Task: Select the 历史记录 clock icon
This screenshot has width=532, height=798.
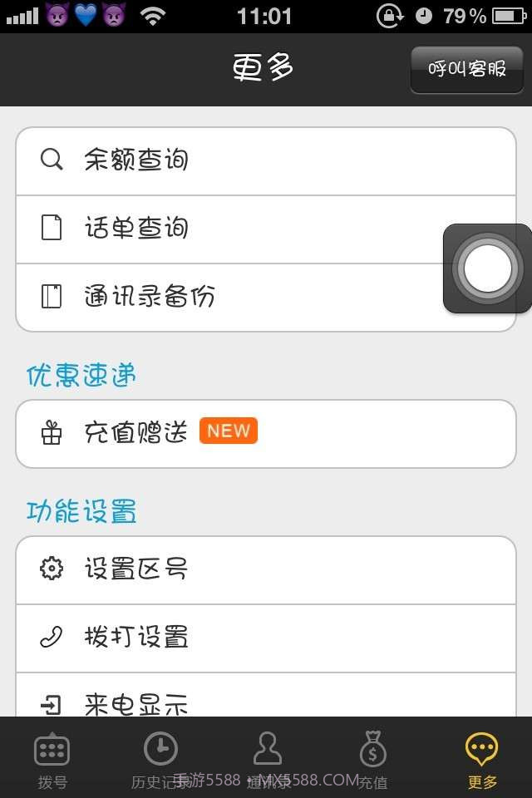Action: point(160,748)
